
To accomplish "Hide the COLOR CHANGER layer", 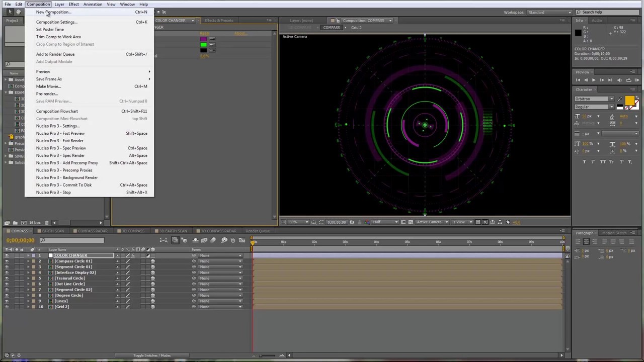I will pos(7,255).
